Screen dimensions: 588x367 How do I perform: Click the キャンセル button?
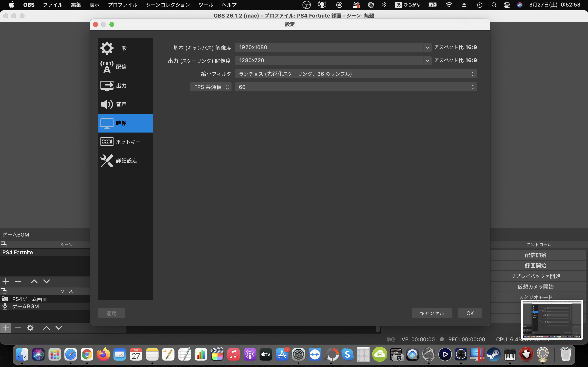tap(432, 313)
